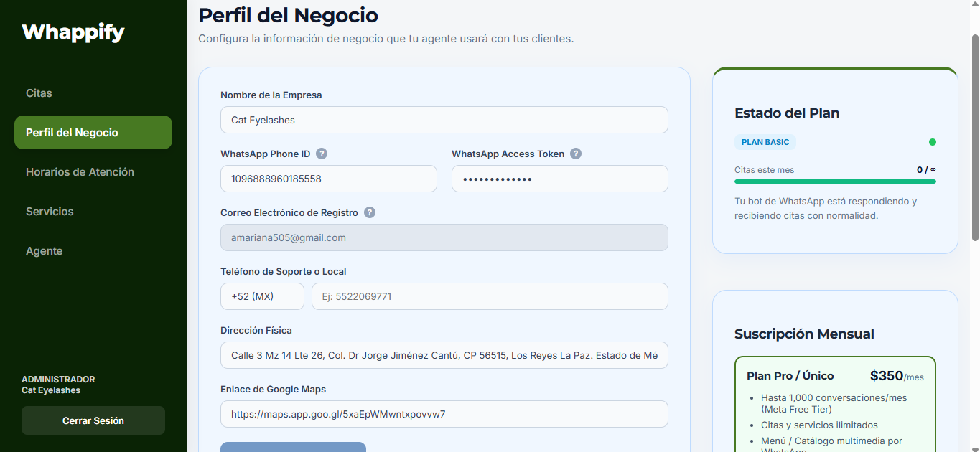
Task: Navigate to the Agente section
Action: click(93, 251)
